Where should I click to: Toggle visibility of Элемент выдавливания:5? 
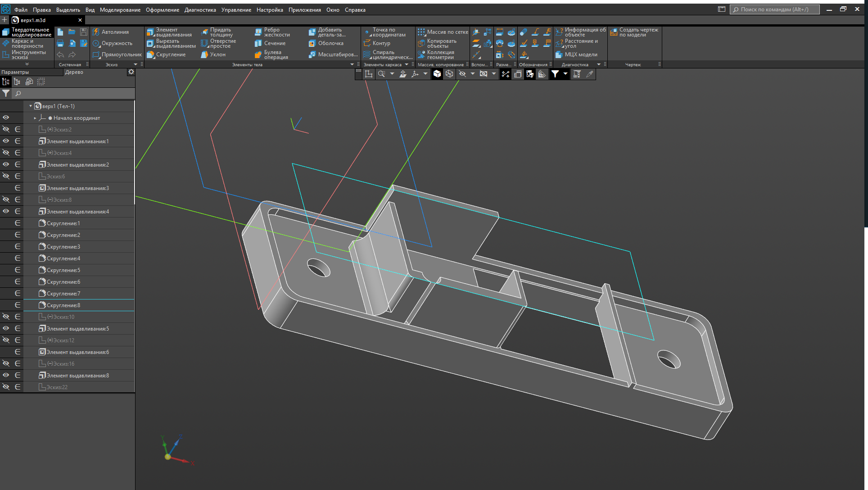click(x=6, y=328)
